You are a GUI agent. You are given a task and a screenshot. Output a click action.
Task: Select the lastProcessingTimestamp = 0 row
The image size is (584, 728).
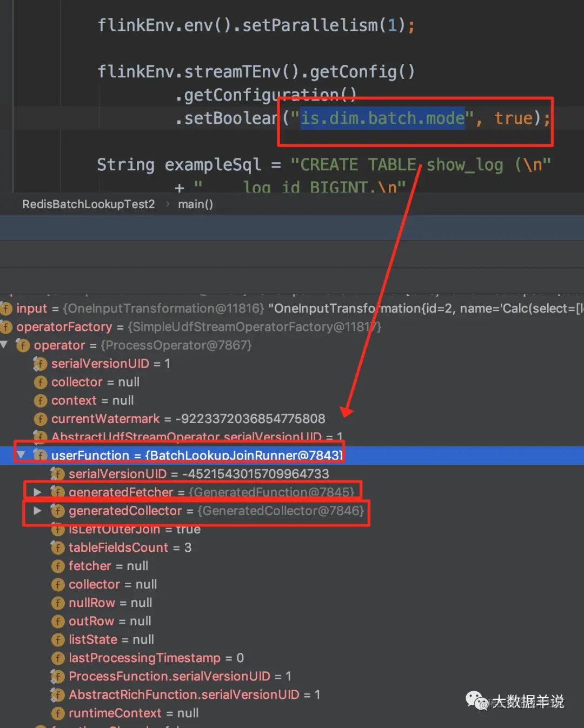tap(292, 658)
